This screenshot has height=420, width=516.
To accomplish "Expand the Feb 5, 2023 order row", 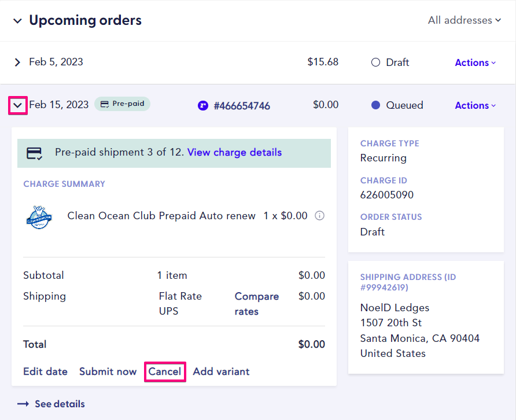I will point(17,62).
